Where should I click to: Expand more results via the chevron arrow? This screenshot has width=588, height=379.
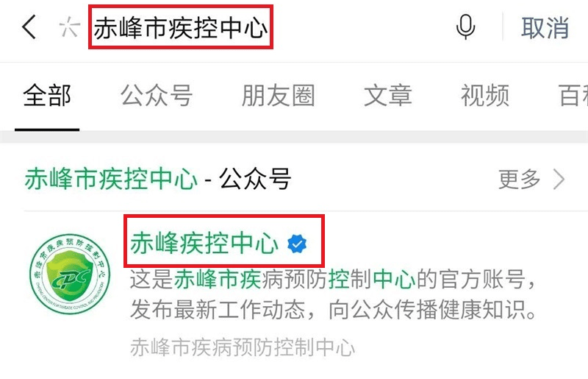[x=559, y=179]
